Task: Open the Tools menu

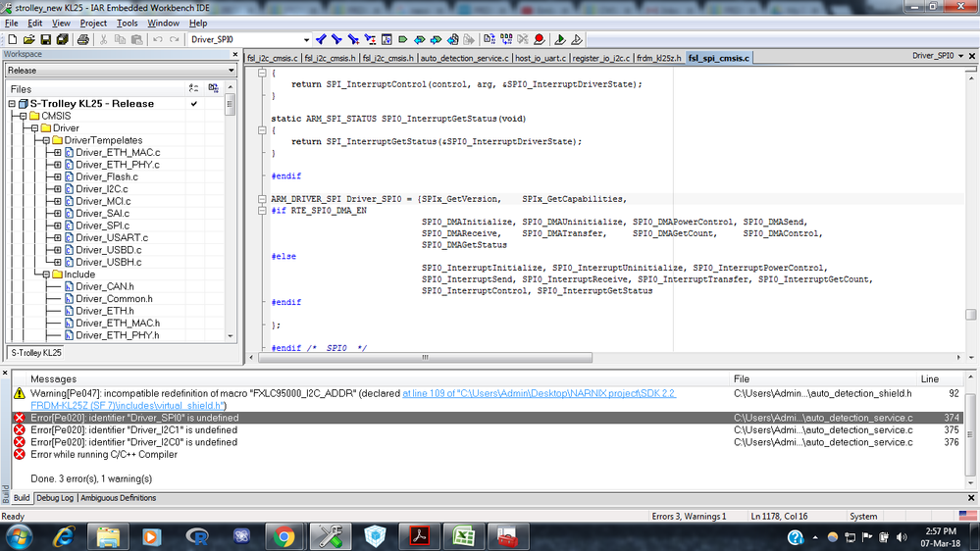Action: (x=127, y=24)
